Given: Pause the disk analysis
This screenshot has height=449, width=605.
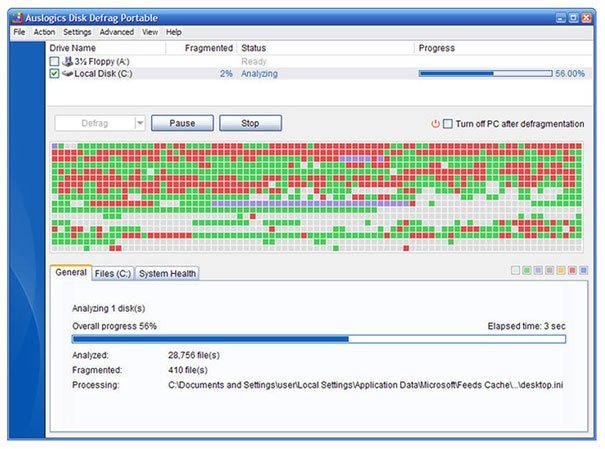Looking at the screenshot, I should [x=182, y=123].
